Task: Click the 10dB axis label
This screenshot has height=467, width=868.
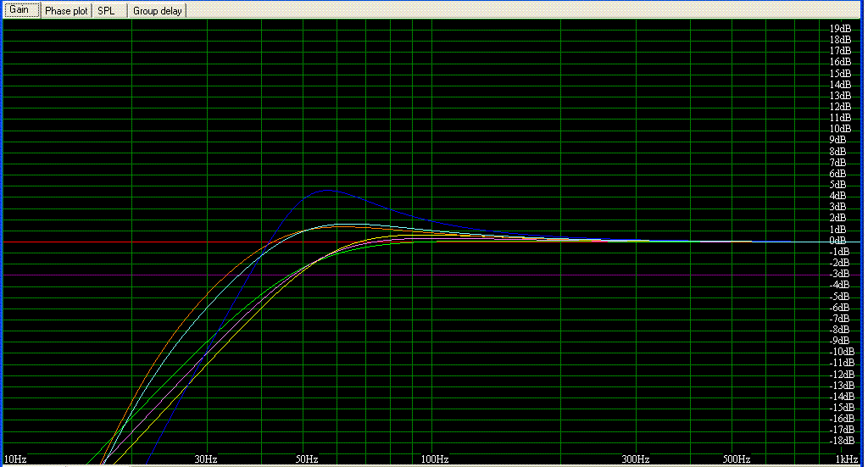Action: pyautogui.click(x=840, y=129)
